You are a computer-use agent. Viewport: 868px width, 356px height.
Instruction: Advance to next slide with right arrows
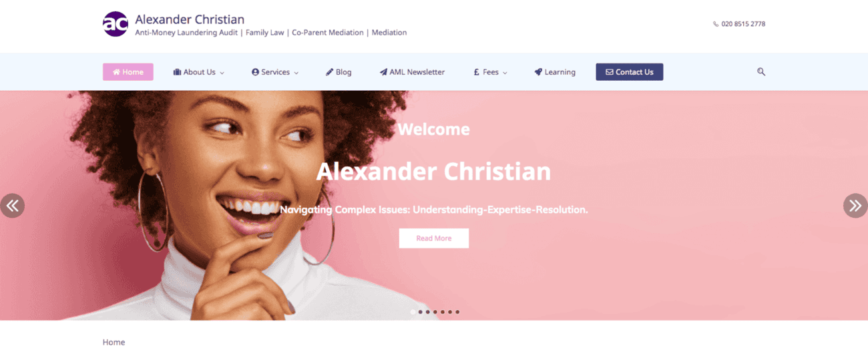855,206
